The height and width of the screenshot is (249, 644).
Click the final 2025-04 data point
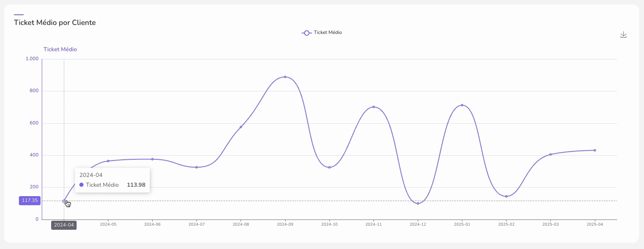[x=594, y=150]
